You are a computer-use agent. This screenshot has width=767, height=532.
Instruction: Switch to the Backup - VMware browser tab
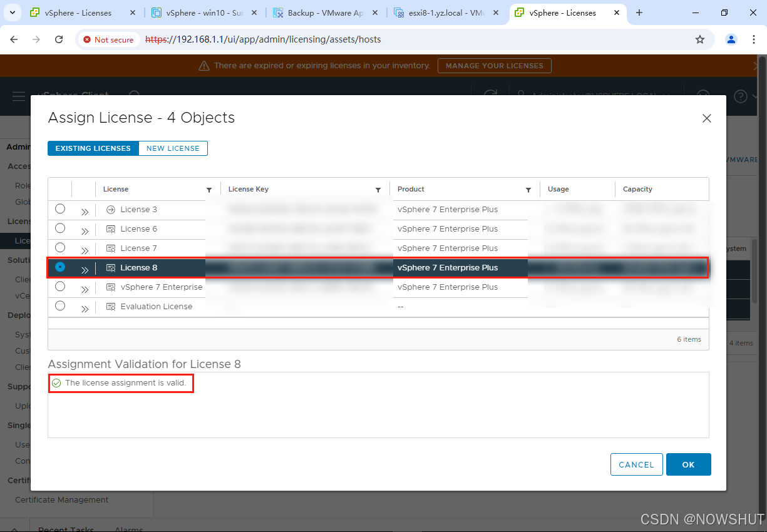(x=326, y=13)
